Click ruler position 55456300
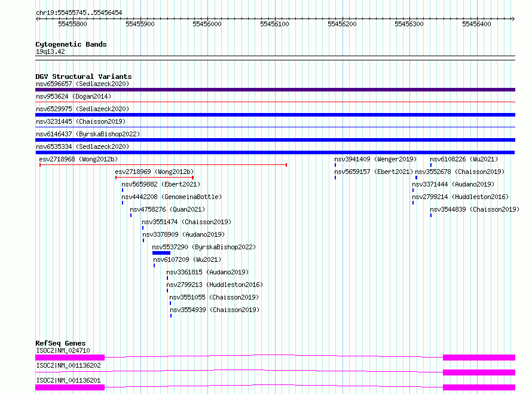This screenshot has width=532, height=394. coord(409,24)
